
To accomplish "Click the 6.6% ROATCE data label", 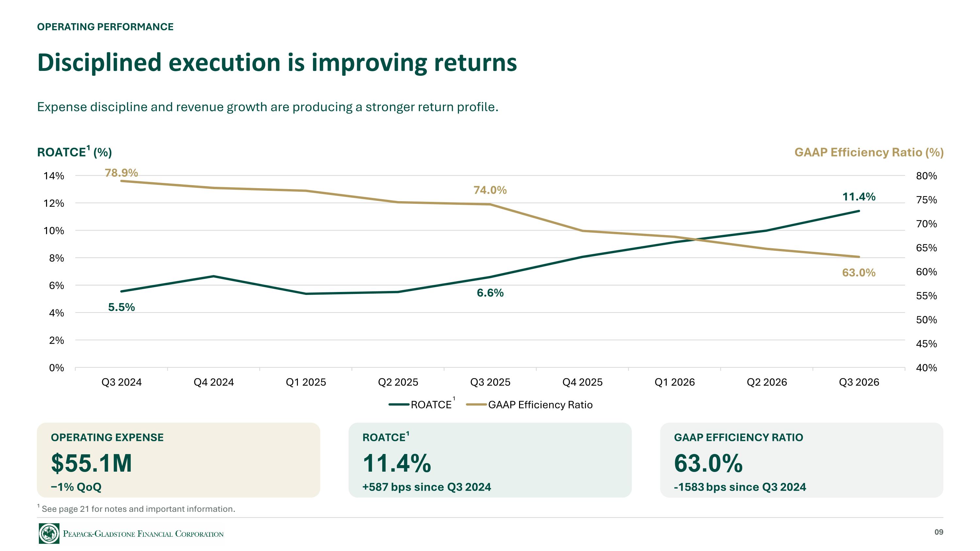I will (x=490, y=293).
